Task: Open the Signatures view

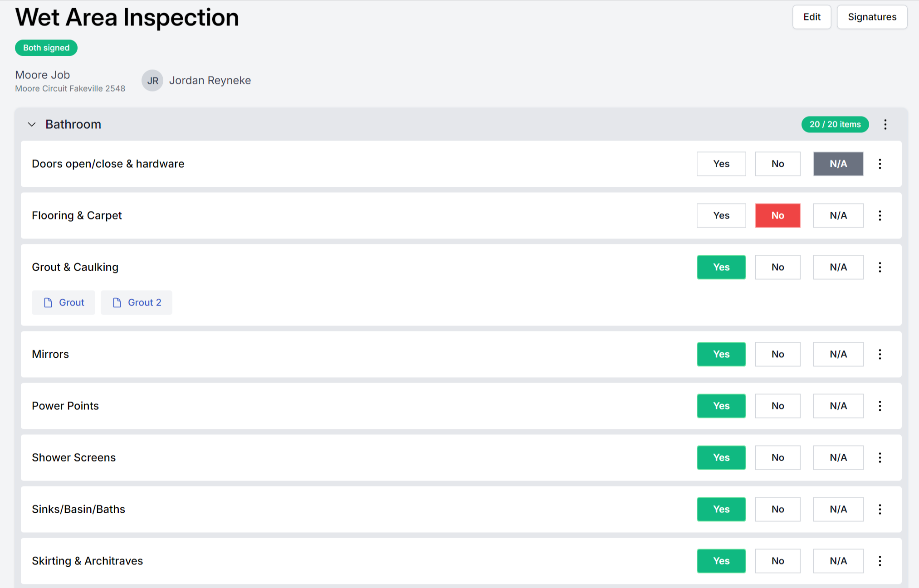Action: [871, 17]
